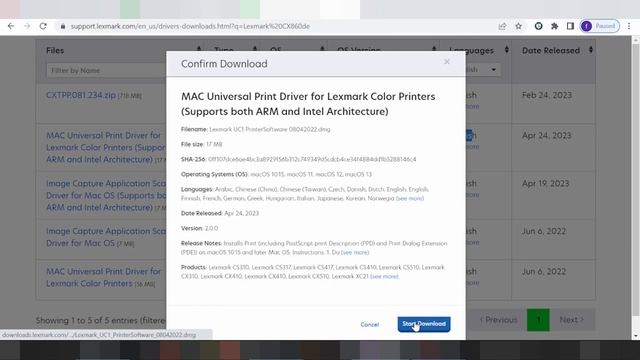The height and width of the screenshot is (360, 640).
Task: Click Cancel in the dialog
Action: tap(370, 324)
